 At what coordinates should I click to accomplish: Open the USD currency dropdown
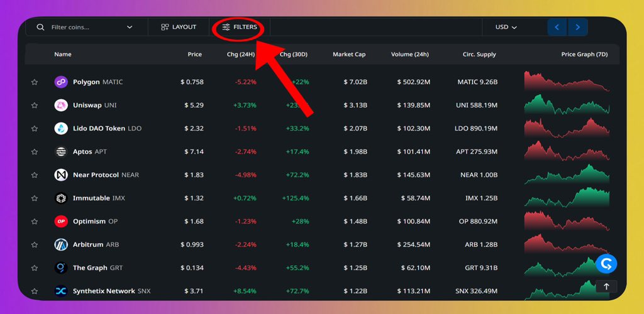point(506,27)
